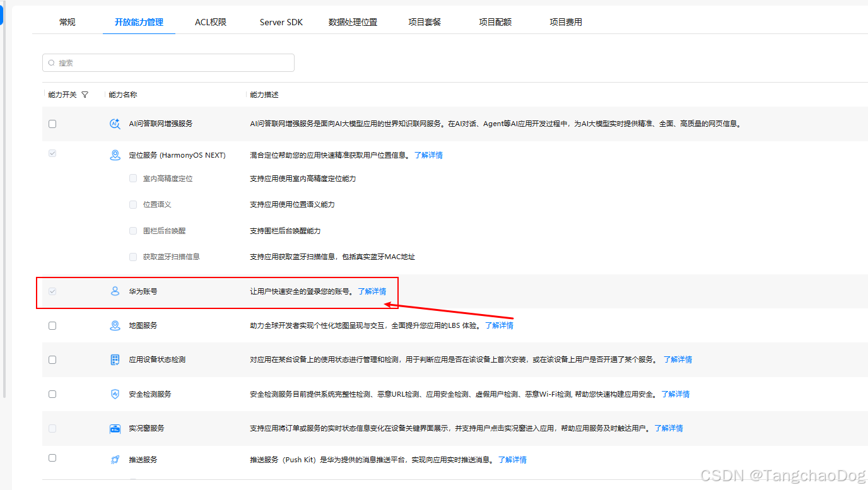Click the 安全检测服务 name text
Screen dimensions: 868x490
(x=150, y=394)
